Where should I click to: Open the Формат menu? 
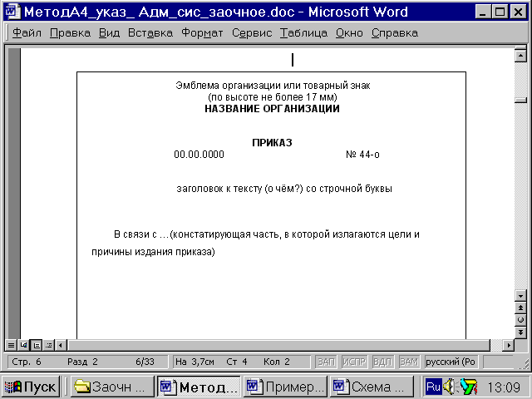click(x=202, y=33)
